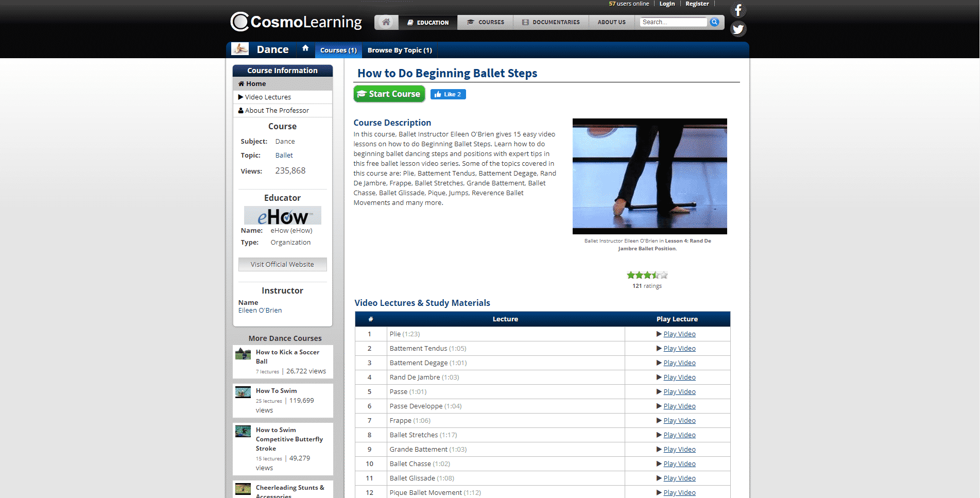980x498 pixels.
Task: Go to the home icon in main navigation
Action: coord(386,22)
